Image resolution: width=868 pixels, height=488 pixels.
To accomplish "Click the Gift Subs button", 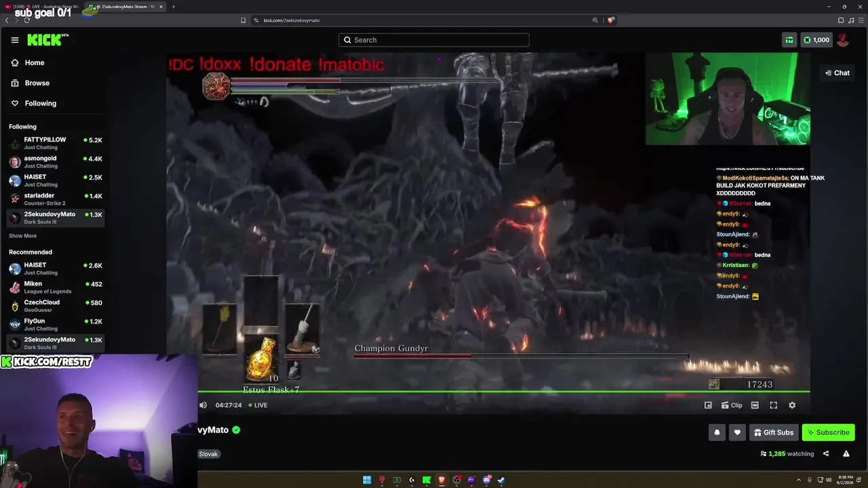I will click(774, 432).
